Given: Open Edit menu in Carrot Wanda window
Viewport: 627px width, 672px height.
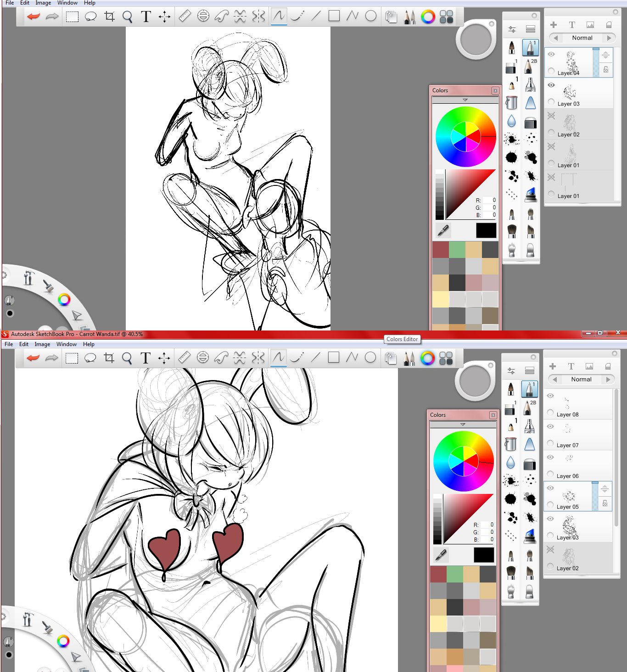Looking at the screenshot, I should [x=24, y=344].
